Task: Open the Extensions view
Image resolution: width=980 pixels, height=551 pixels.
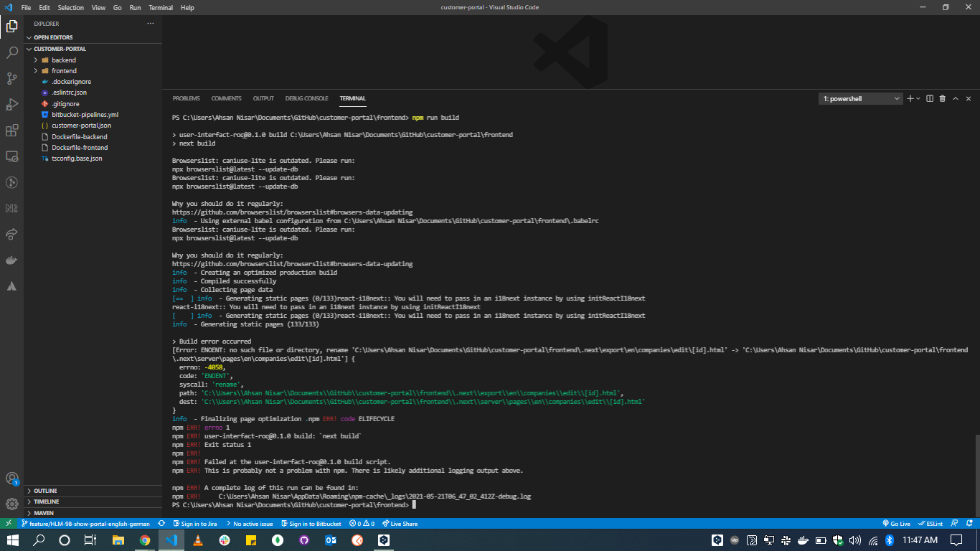Action: tap(11, 131)
